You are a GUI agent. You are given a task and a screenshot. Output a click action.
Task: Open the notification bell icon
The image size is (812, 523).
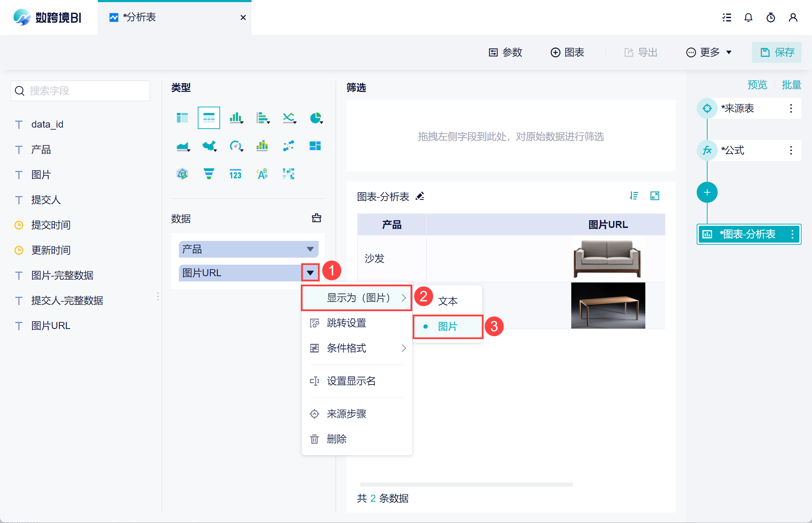coord(748,17)
